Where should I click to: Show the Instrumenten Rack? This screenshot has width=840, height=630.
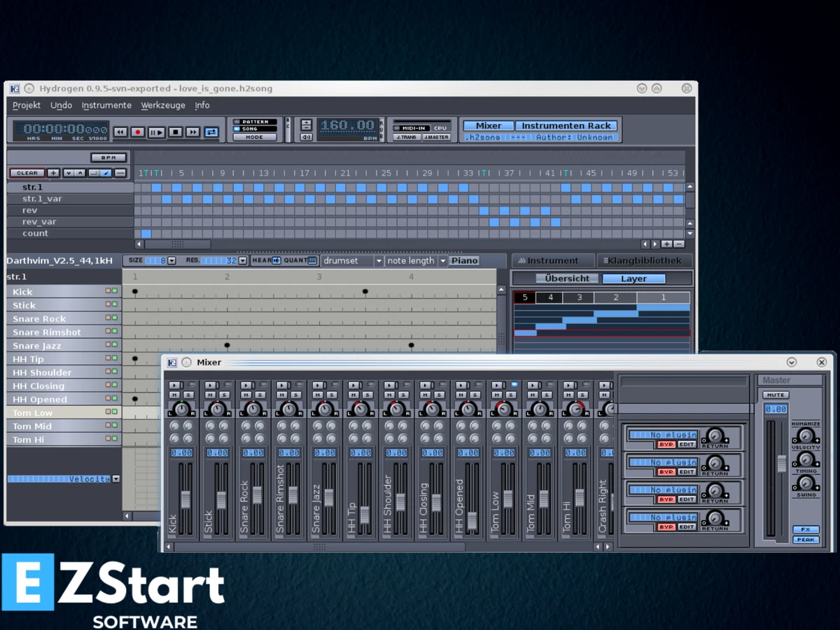(x=567, y=126)
